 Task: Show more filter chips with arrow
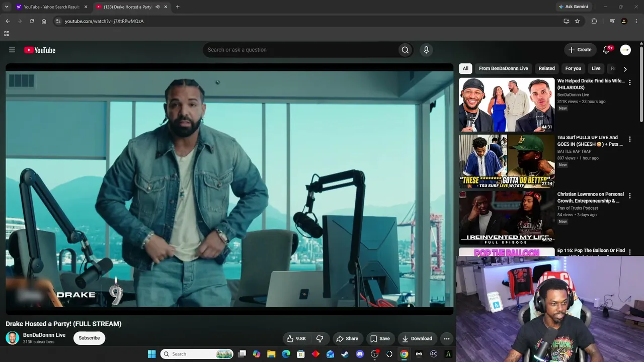tap(625, 69)
